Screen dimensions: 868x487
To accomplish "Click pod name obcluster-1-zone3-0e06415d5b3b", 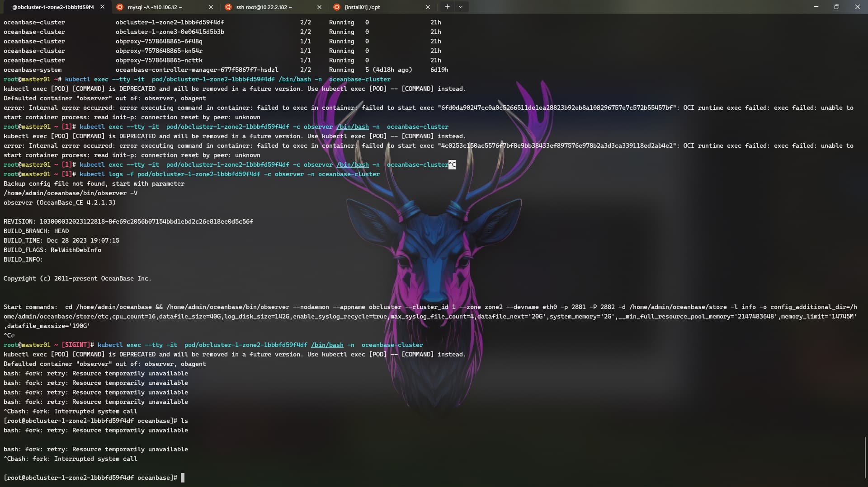I will (x=170, y=32).
